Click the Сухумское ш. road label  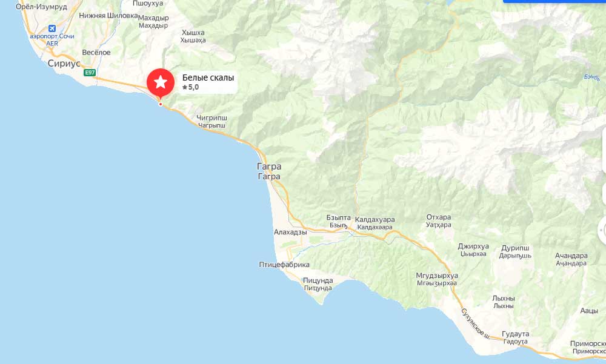[475, 324]
